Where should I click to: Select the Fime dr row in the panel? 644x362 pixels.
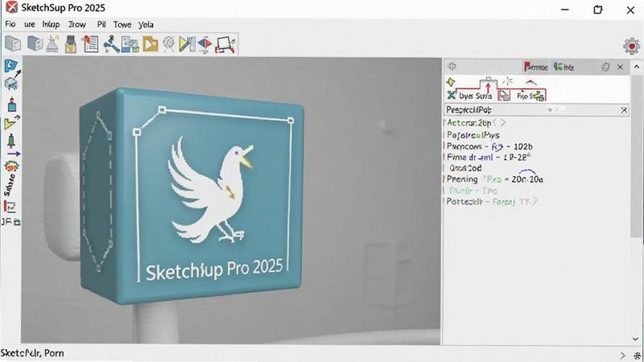coord(489,157)
